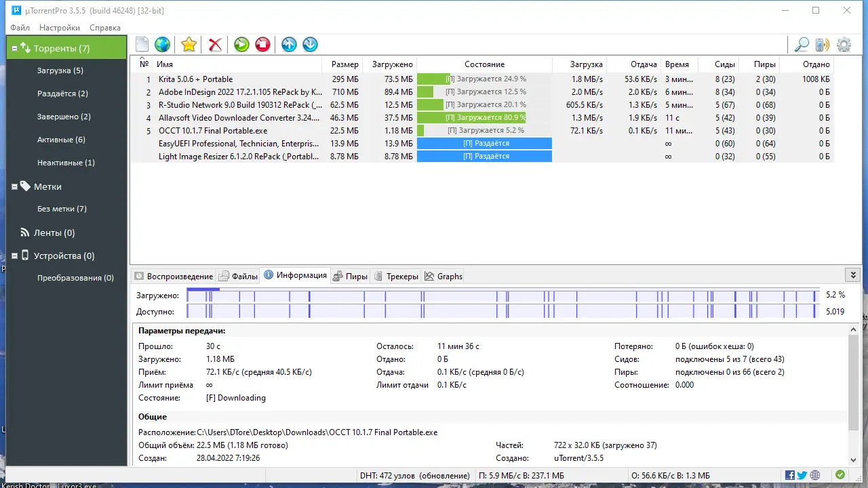Viewport: 868px width, 488px height.
Task: Select the R-Studio Network 9.0 torrent
Action: pos(240,105)
